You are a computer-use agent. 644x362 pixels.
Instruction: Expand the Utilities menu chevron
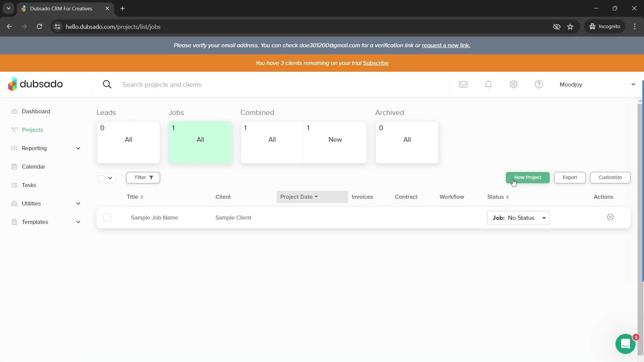coord(78,203)
